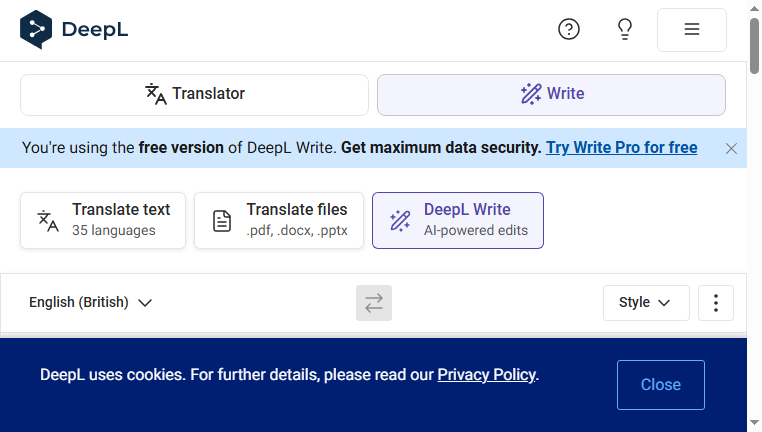Click the scrollbar up arrow

tap(754, 8)
